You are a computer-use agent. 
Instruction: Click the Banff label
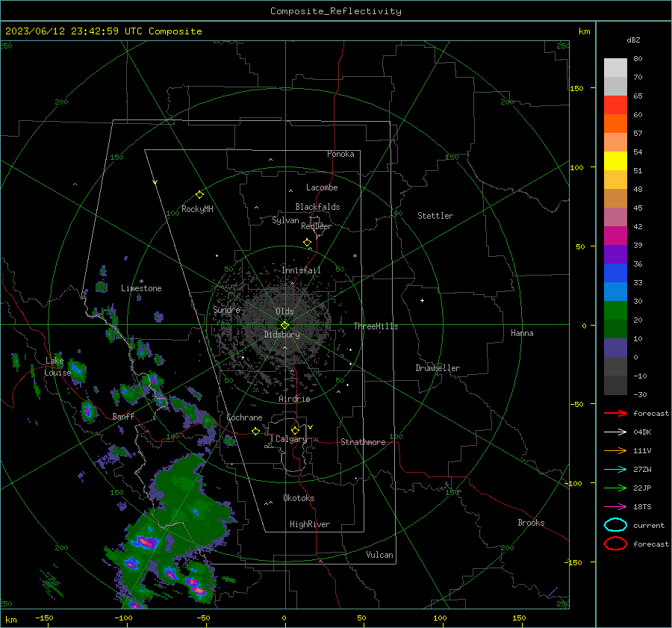tap(123, 417)
